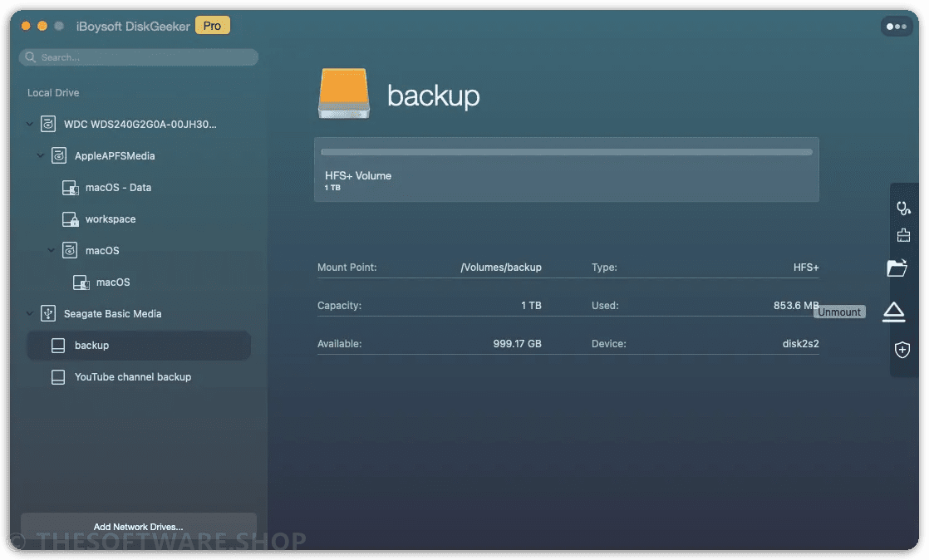Viewport: 929px width, 560px height.
Task: Click the Seagate USB drive icon
Action: pyautogui.click(x=48, y=313)
